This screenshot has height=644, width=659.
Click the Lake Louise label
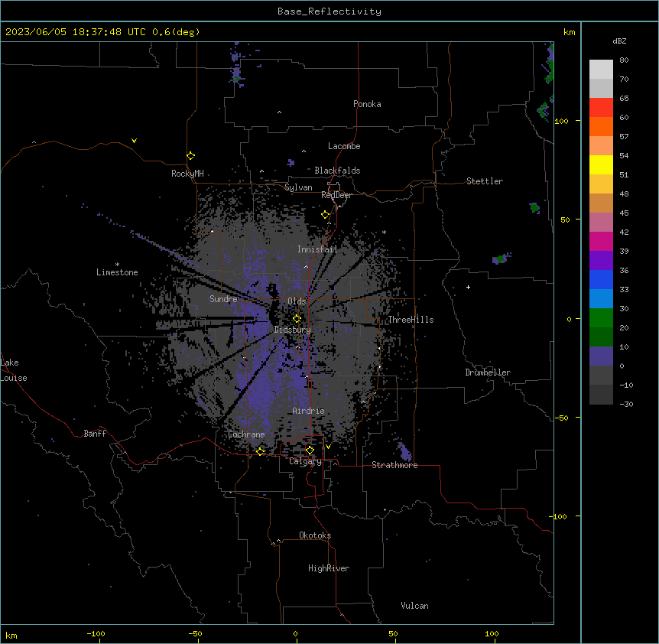(14, 370)
